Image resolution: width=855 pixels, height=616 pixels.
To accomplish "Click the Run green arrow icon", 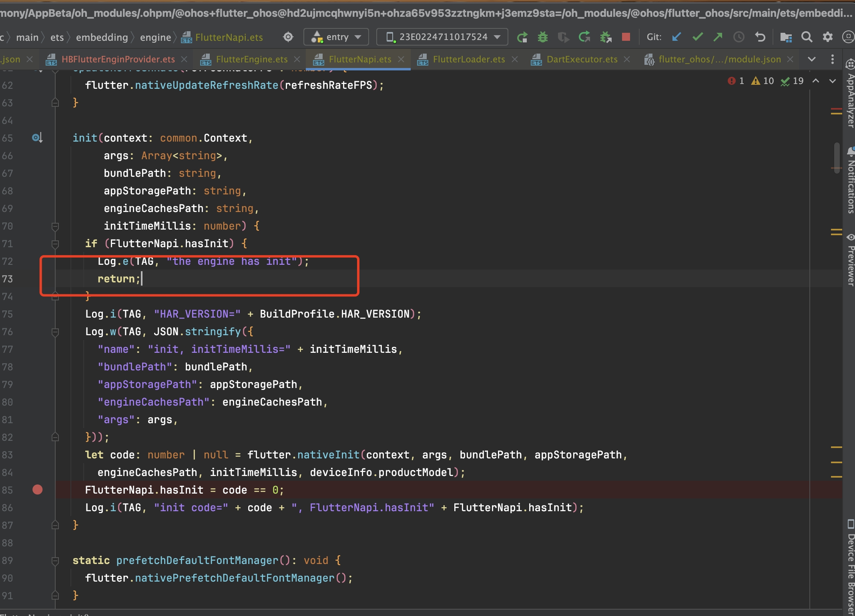I will [522, 37].
